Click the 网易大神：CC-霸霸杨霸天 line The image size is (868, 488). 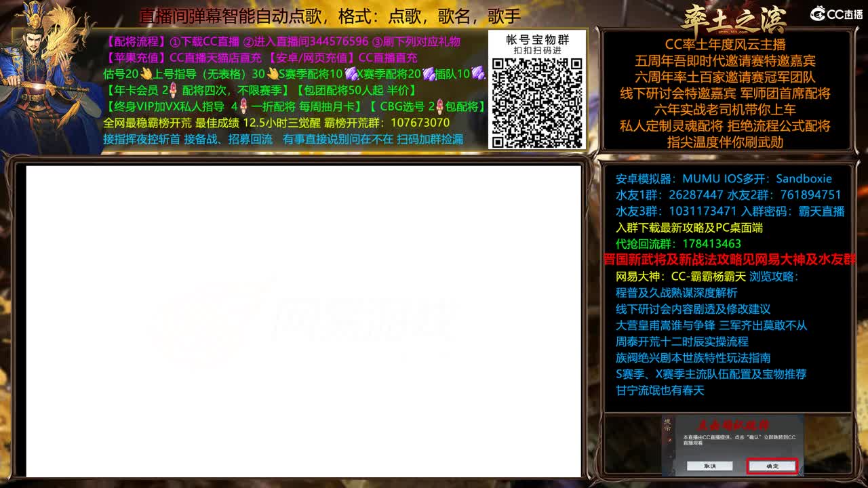[x=707, y=277]
